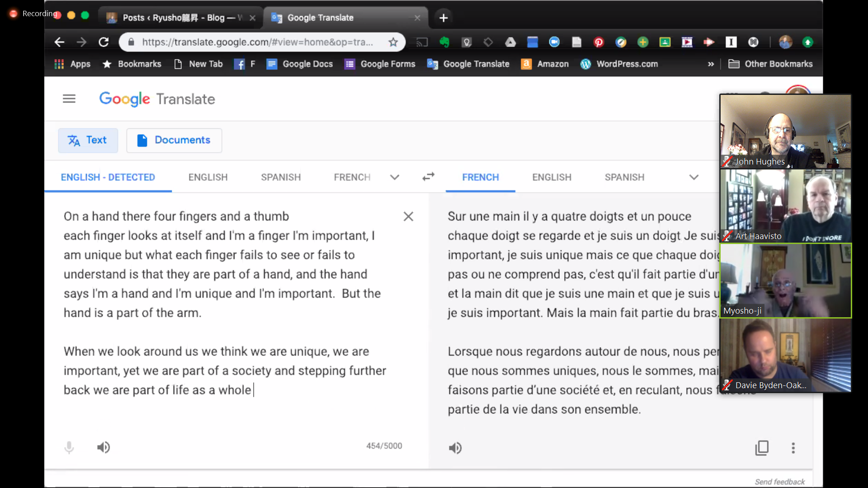Expand the target language list
The image size is (868, 488).
(x=693, y=177)
